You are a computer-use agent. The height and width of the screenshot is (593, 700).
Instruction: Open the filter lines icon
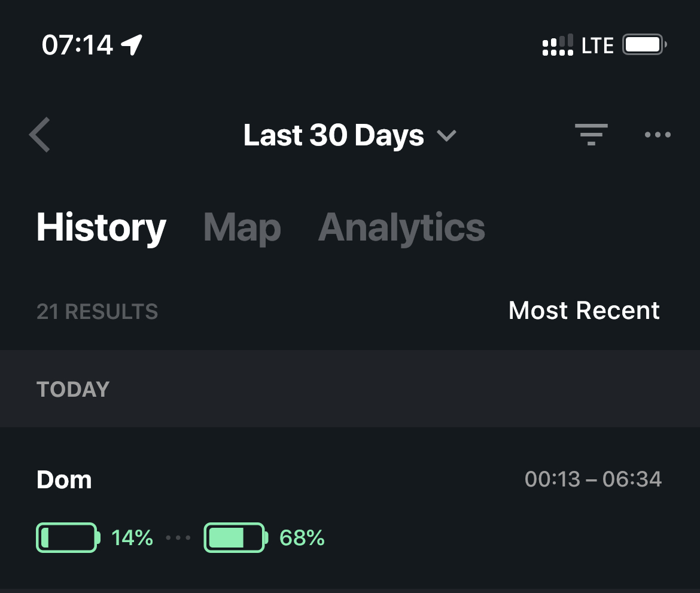591,135
